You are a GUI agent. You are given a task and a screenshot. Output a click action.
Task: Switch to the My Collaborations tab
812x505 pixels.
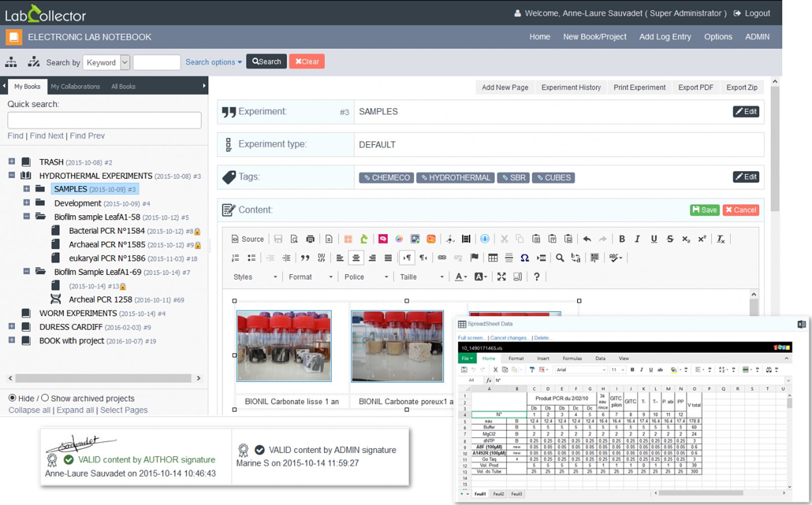pos(75,86)
